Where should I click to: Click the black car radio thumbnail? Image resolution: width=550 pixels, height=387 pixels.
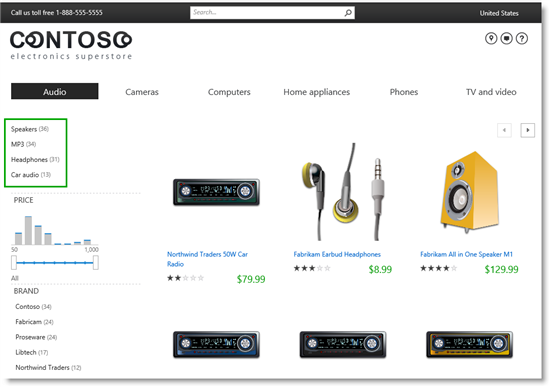[343, 344]
